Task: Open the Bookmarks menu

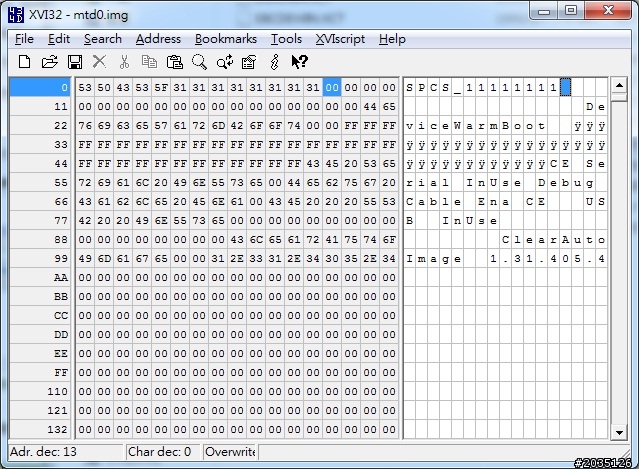Action: (226, 39)
